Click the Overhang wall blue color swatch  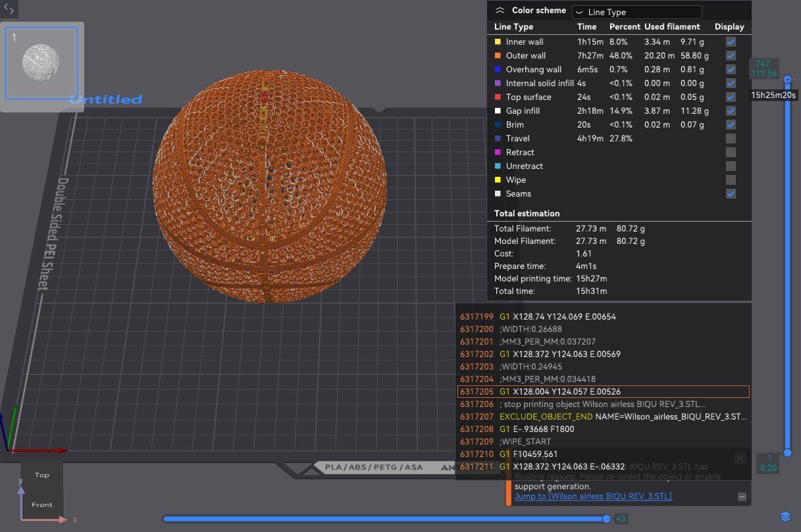point(498,69)
